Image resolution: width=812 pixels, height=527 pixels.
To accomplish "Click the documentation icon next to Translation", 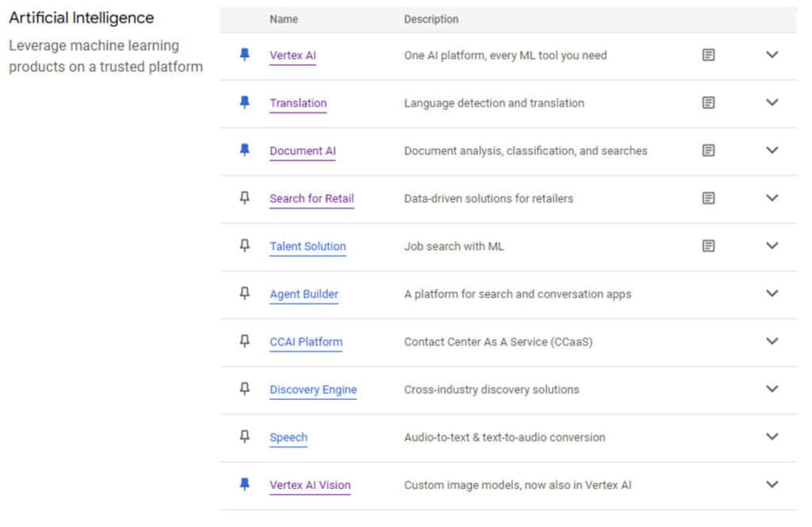I will (708, 102).
